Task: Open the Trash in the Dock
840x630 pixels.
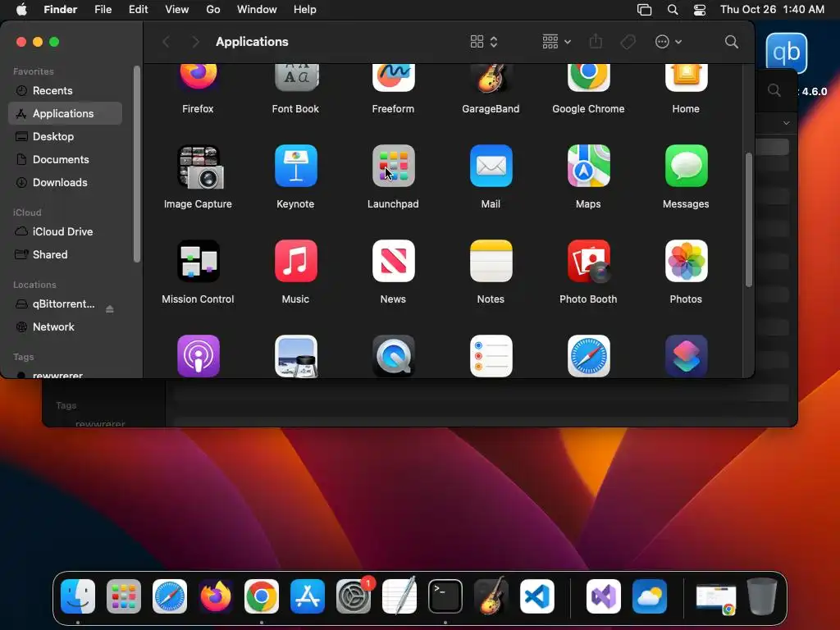Action: 762,596
